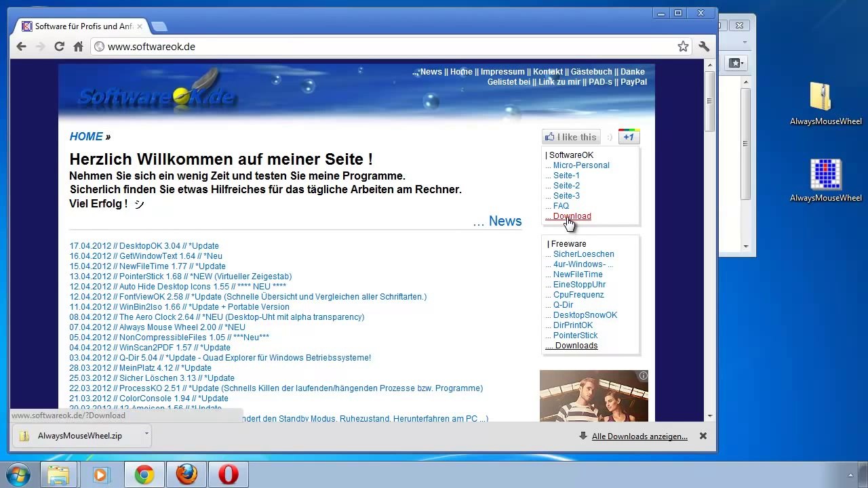Launch Windows Media Player from taskbar
Screen dimensions: 868x488
[101, 474]
